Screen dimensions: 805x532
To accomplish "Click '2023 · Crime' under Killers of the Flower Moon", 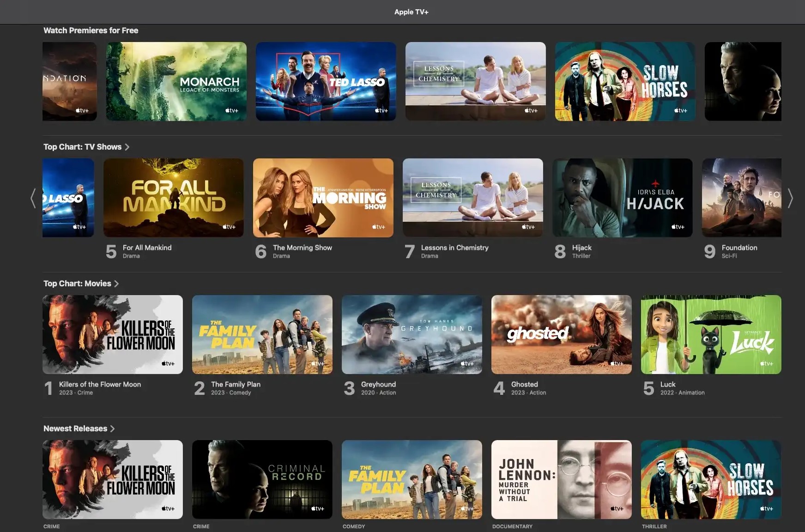I will (x=76, y=393).
